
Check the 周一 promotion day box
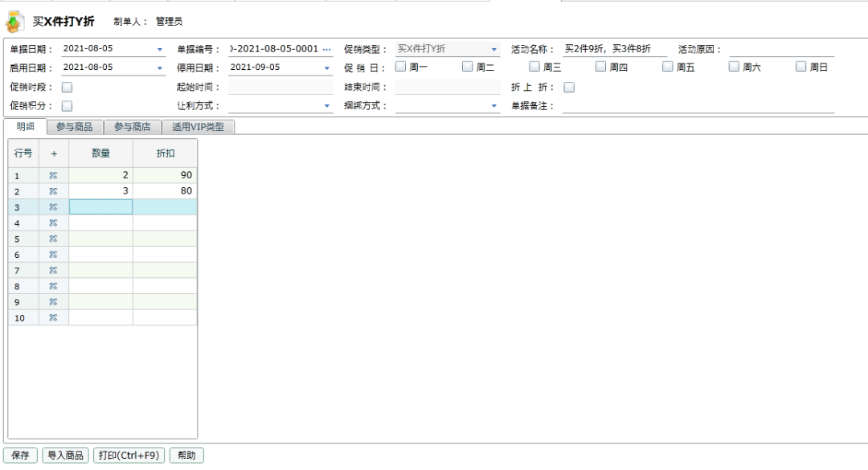(x=401, y=67)
